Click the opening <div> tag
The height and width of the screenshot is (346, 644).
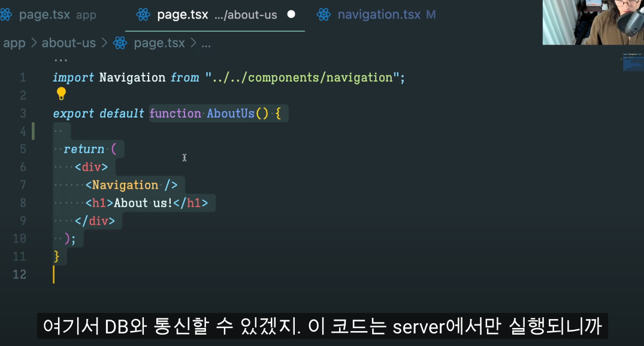click(x=91, y=167)
